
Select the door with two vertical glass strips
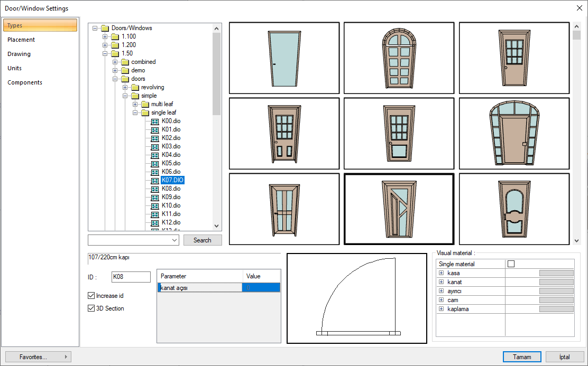coord(284,209)
